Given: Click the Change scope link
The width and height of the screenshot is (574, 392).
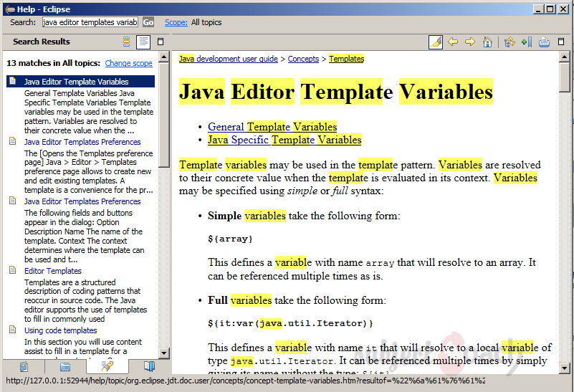Looking at the screenshot, I should pos(128,63).
